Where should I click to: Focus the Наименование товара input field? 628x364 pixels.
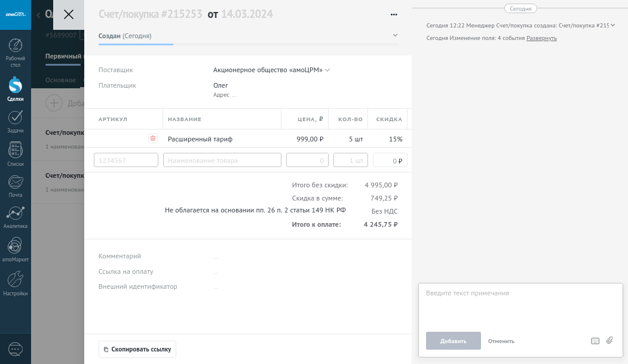(222, 160)
